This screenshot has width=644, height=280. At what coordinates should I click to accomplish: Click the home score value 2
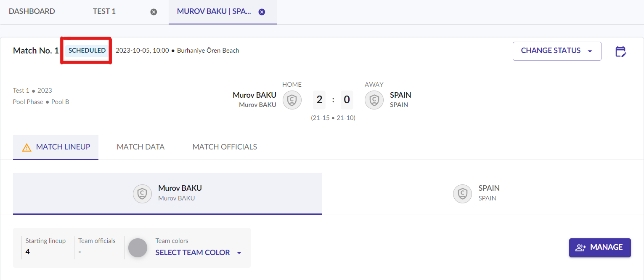coord(319,100)
